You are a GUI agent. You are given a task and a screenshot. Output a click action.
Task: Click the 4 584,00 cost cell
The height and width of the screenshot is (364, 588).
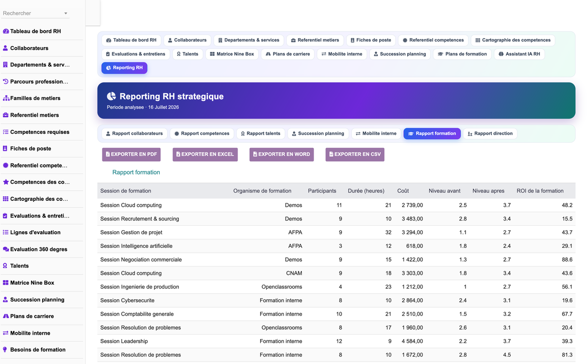[412, 341]
